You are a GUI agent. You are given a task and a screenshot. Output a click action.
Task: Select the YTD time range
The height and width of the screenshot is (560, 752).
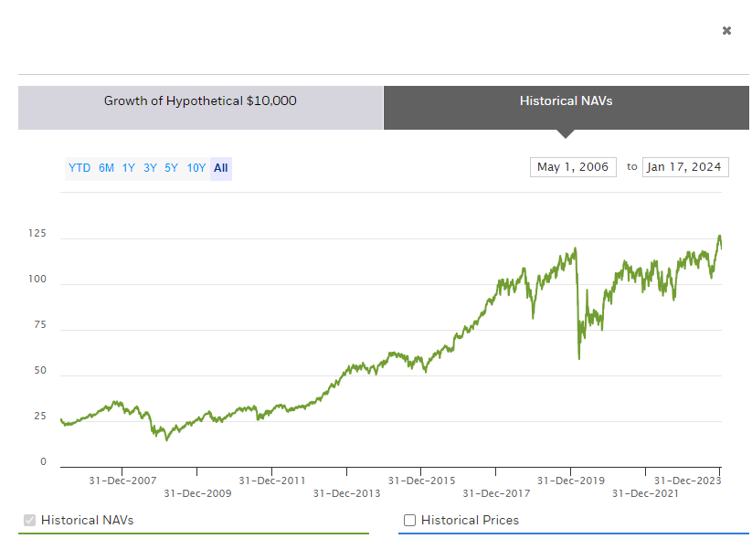tap(79, 168)
